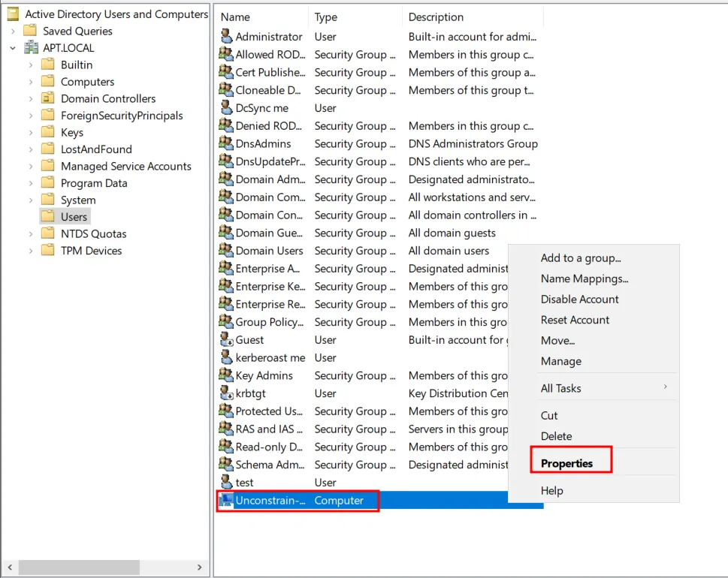The width and height of the screenshot is (728, 578).
Task: Expand the Managed Service Accounts container
Action: pyautogui.click(x=31, y=166)
